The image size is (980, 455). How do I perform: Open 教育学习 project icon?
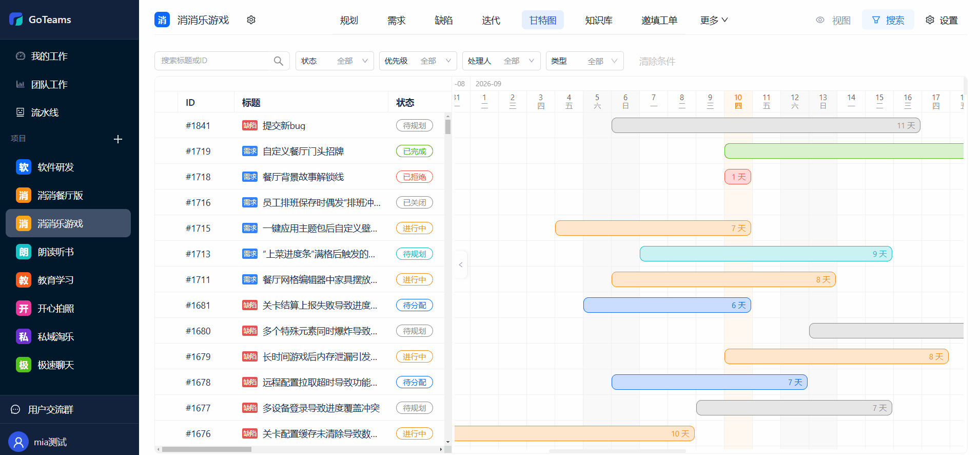pos(24,280)
